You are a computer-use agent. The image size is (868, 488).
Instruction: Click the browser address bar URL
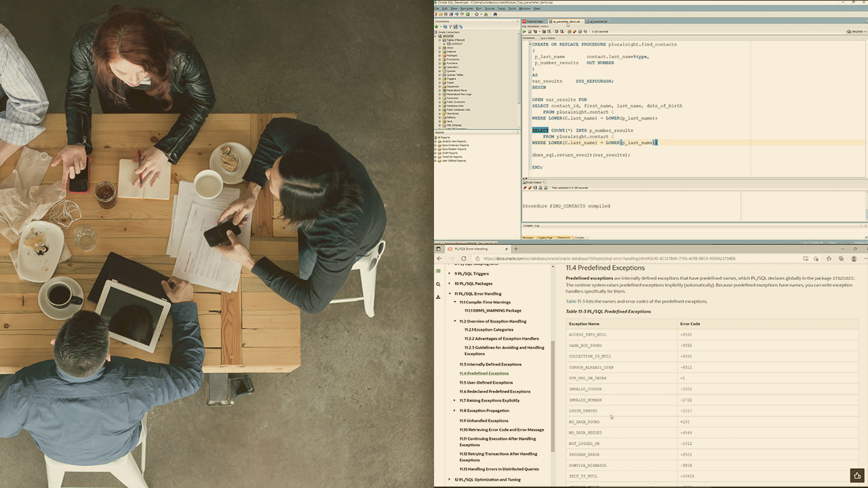coord(609,258)
